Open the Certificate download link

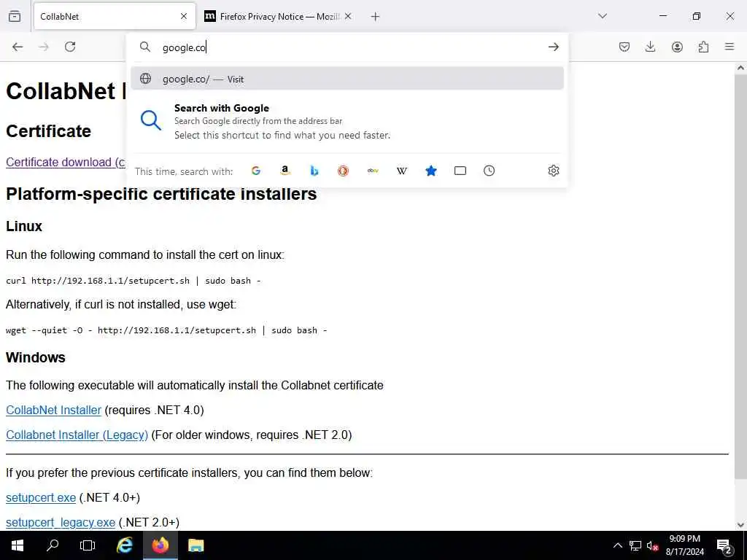point(65,162)
